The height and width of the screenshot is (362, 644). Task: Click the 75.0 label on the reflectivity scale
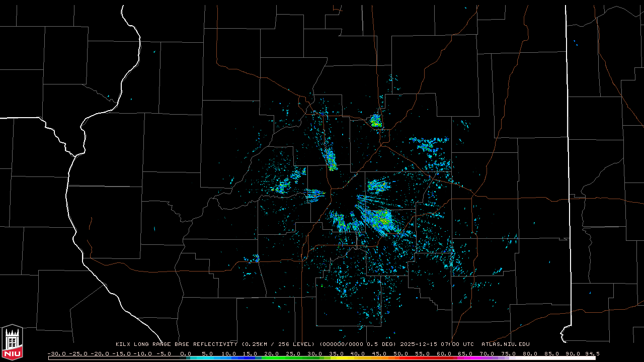pyautogui.click(x=508, y=353)
